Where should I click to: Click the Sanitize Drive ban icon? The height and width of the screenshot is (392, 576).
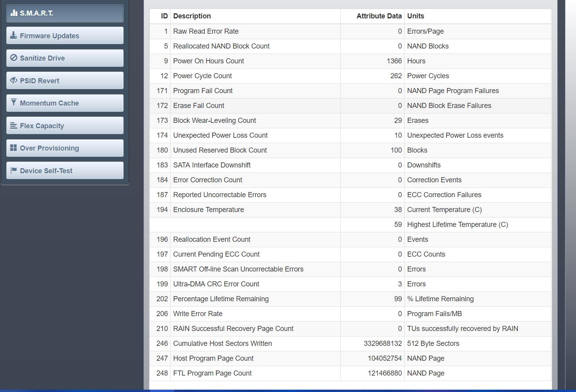[x=14, y=58]
